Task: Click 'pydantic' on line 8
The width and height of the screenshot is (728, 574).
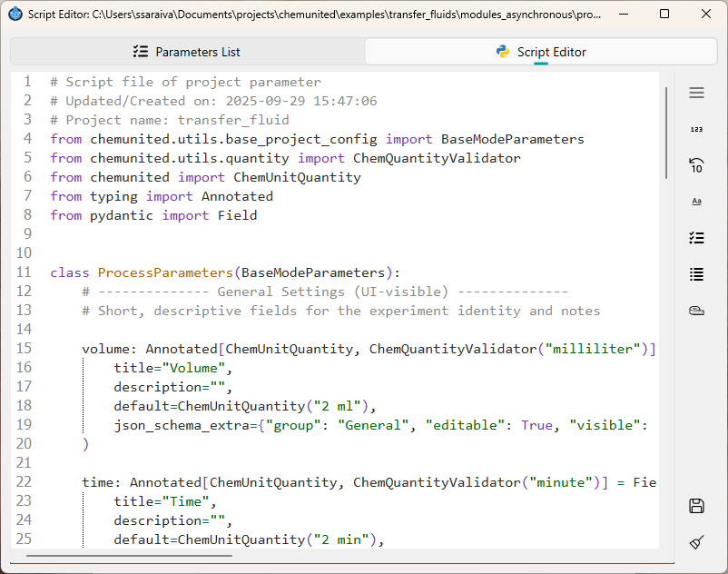Action: (x=121, y=216)
